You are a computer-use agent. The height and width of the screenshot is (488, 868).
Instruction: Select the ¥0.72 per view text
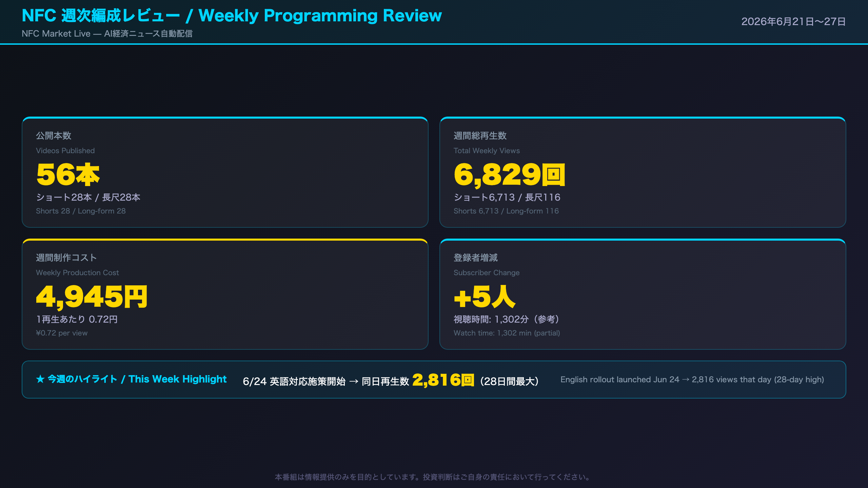(x=62, y=333)
